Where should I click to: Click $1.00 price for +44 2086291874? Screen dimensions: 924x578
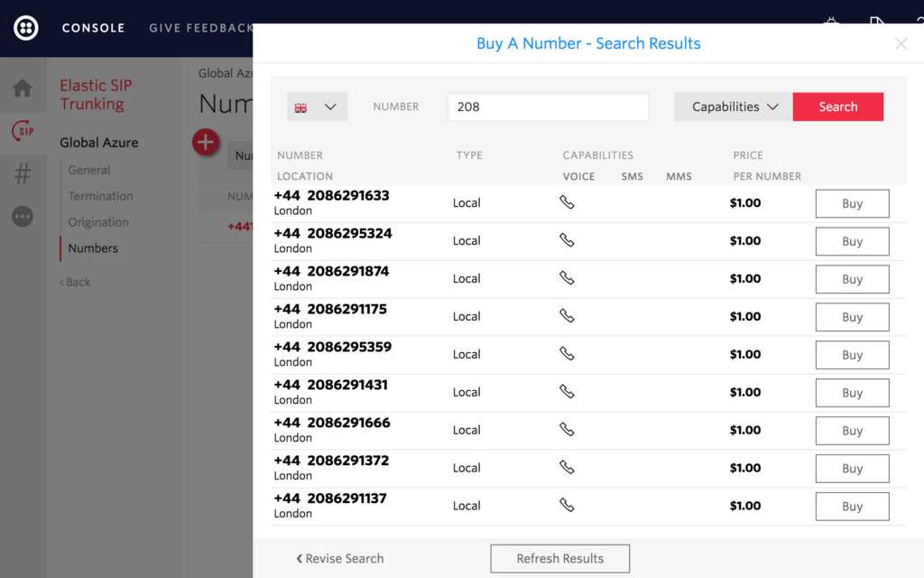click(x=744, y=278)
